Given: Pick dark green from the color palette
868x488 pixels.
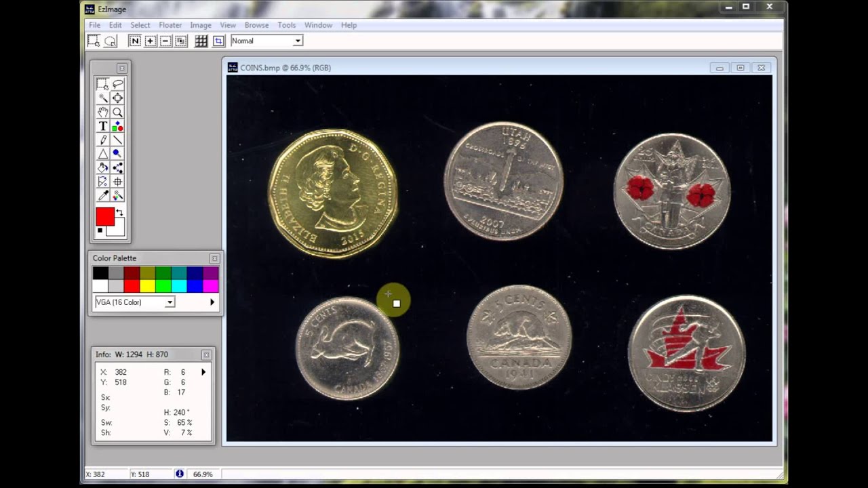Looking at the screenshot, I should pyautogui.click(x=163, y=273).
